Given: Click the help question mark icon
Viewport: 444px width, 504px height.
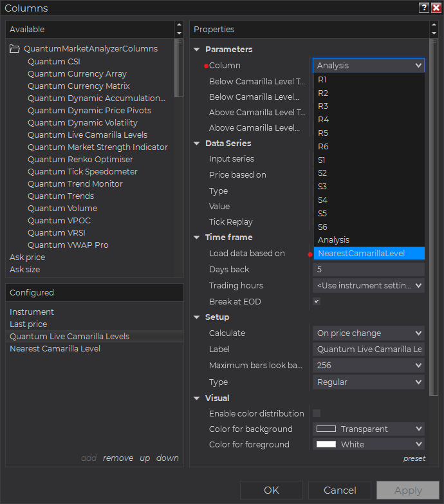Looking at the screenshot, I should [x=424, y=8].
